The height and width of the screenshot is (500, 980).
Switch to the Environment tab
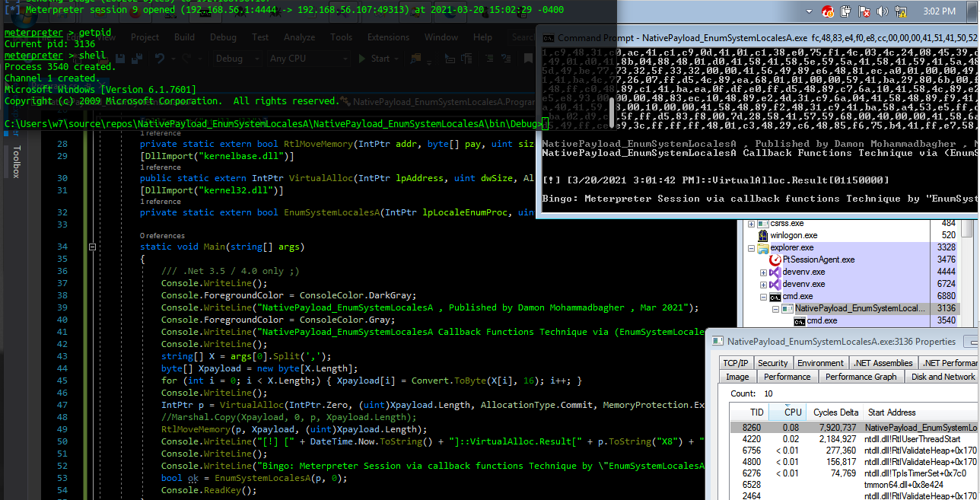820,363
